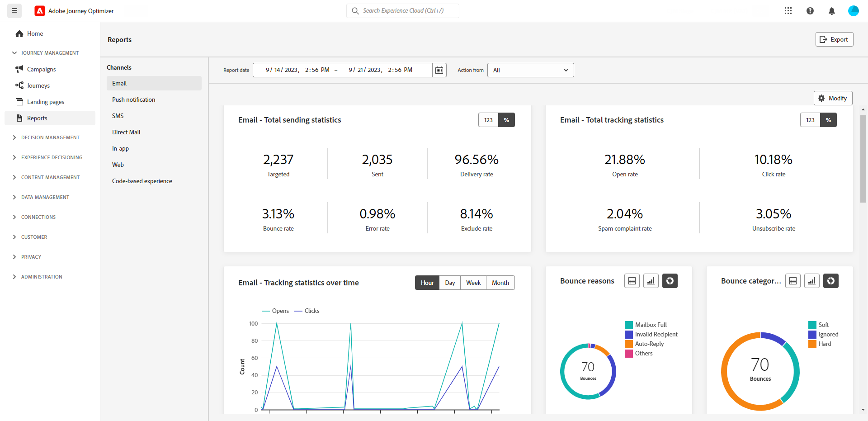This screenshot has height=421, width=868.
Task: Select the Direct Mail channel
Action: [x=154, y=132]
